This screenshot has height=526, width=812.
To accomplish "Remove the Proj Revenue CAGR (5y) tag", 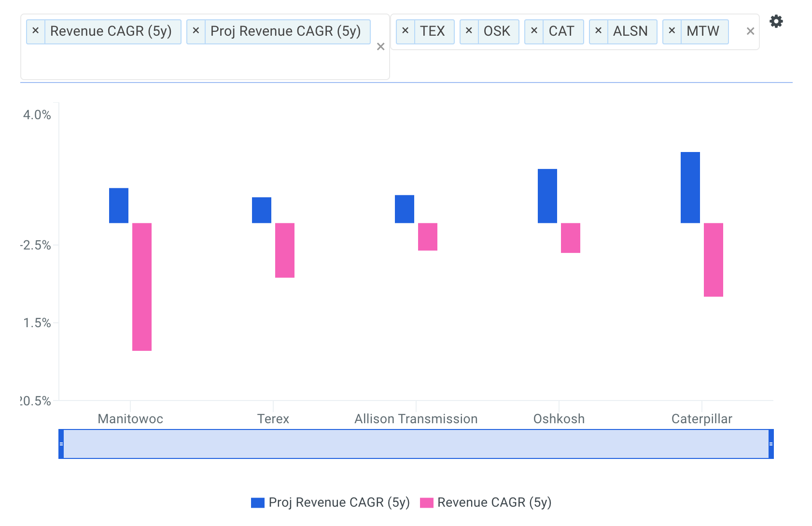I will point(196,31).
